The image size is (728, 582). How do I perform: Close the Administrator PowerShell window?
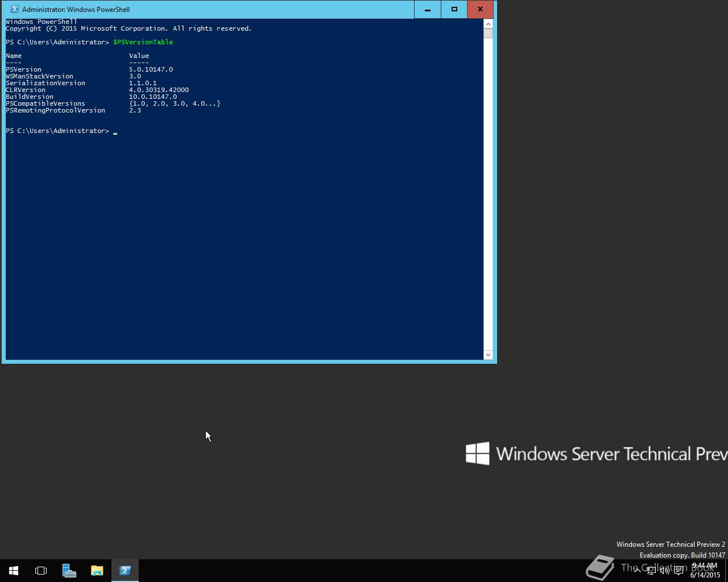[480, 9]
